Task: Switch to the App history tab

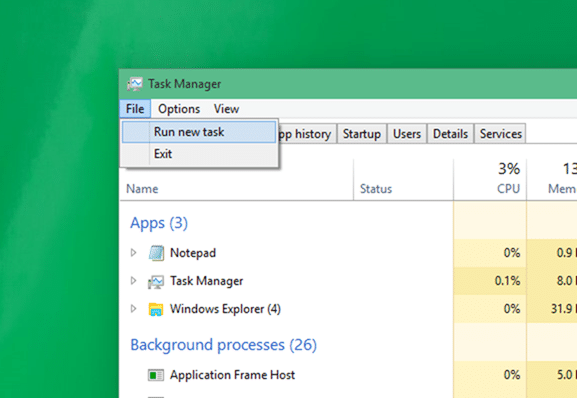Action: [307, 134]
